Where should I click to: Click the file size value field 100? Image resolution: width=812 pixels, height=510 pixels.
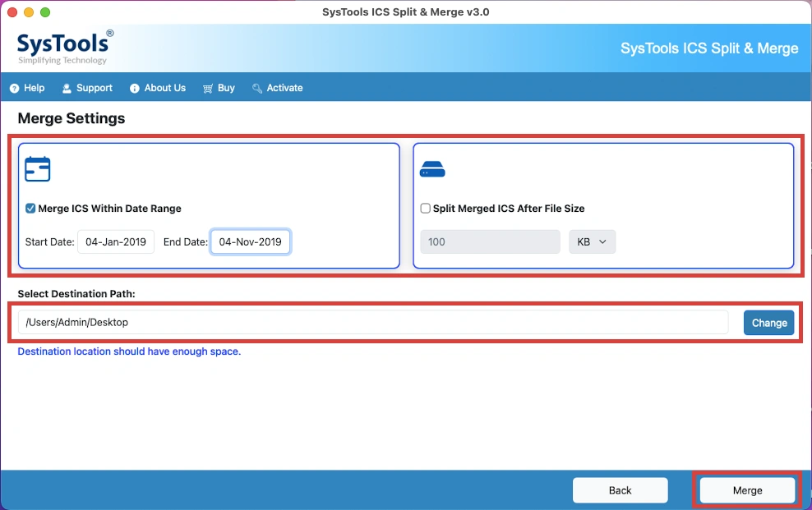(490, 241)
